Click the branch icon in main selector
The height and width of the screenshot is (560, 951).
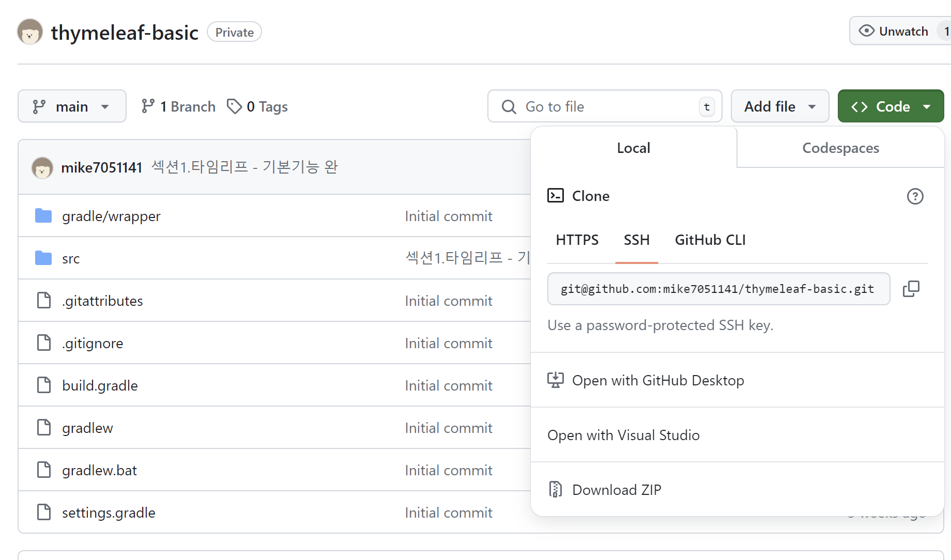tap(39, 106)
